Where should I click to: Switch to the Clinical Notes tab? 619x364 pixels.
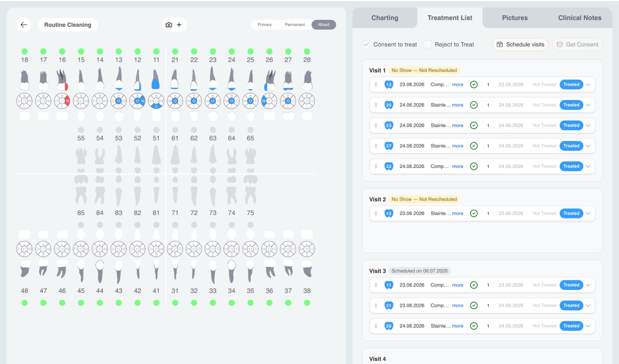tap(580, 18)
